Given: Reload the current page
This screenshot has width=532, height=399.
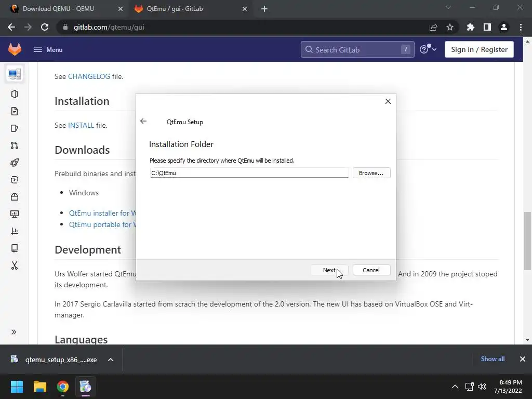Looking at the screenshot, I should 45,27.
